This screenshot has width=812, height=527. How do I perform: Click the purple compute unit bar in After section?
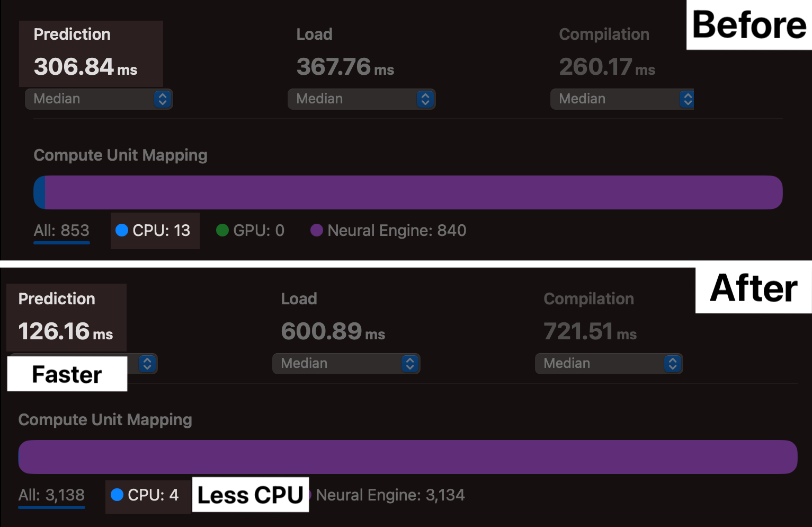coord(408,456)
